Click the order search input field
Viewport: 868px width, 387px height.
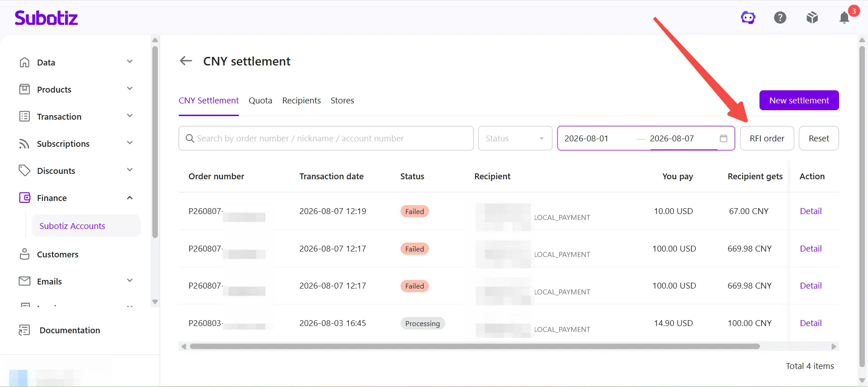pyautogui.click(x=326, y=138)
